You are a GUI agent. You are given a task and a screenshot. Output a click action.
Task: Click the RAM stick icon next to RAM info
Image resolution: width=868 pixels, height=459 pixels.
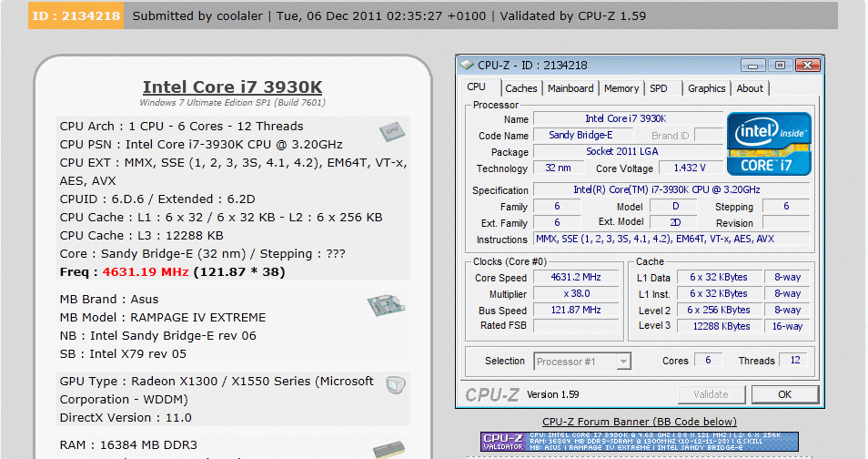click(x=389, y=450)
